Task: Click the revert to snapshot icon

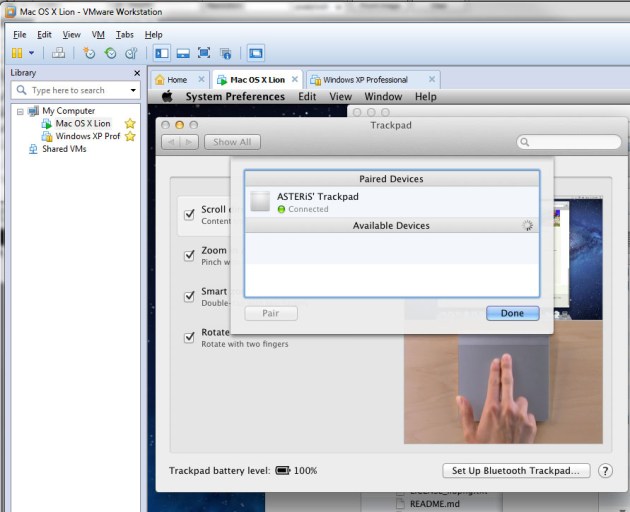Action: 110,53
